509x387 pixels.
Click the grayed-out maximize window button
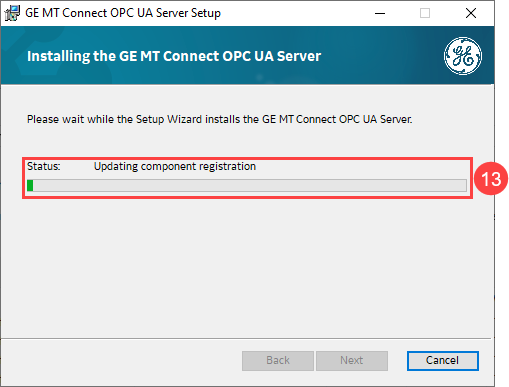click(425, 13)
